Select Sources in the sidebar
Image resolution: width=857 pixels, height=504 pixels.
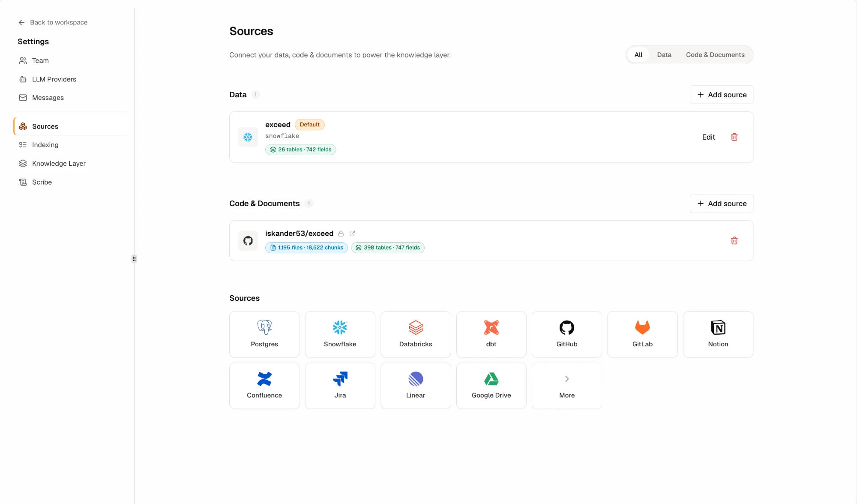pyautogui.click(x=71, y=126)
